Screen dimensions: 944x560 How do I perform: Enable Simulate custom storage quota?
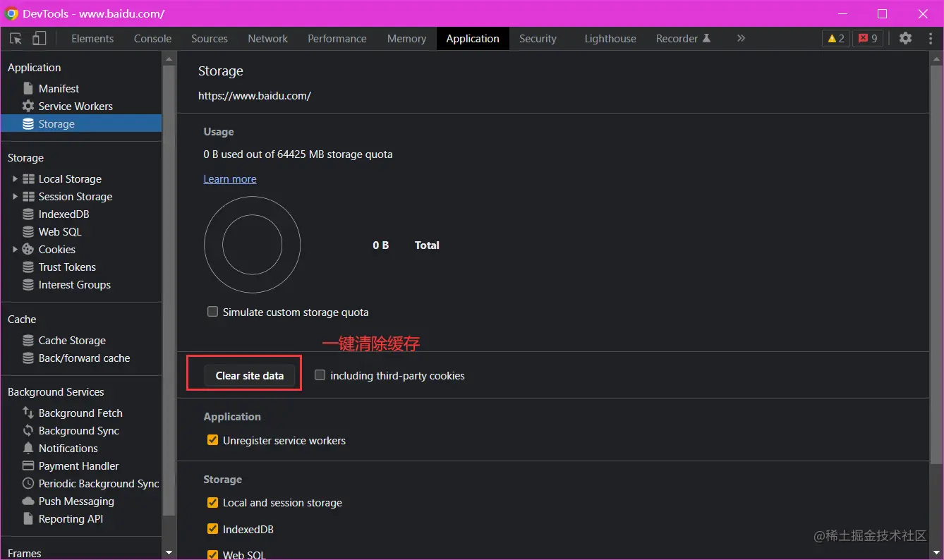pos(212,312)
